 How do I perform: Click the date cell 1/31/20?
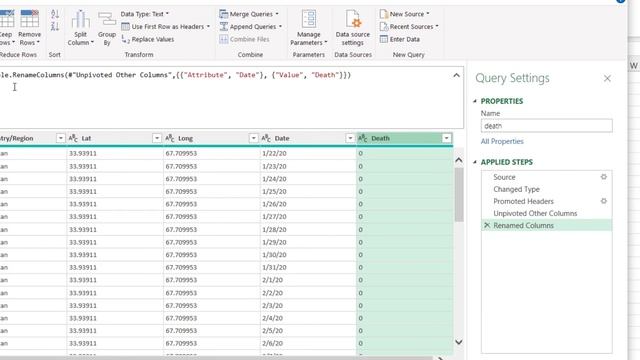[274, 267]
